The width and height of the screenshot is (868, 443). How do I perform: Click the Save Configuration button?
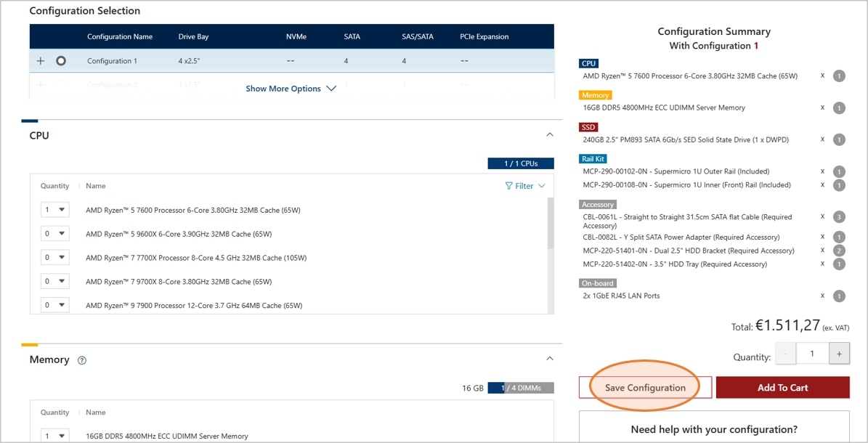point(646,388)
